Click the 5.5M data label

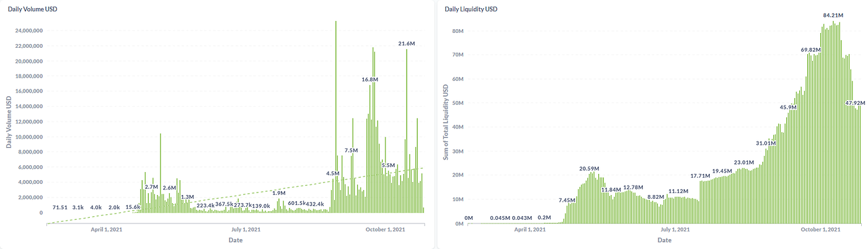(x=388, y=165)
